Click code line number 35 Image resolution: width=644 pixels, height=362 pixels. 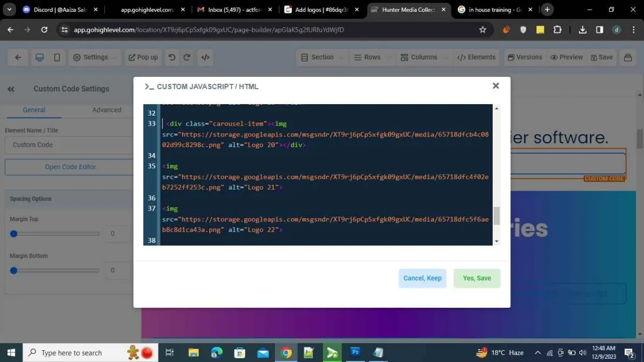pyautogui.click(x=151, y=166)
